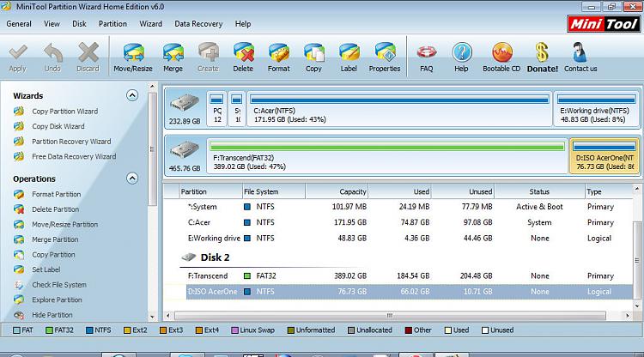Click the horizontal scrollbar of partition list
The image size is (644, 357).
click(390, 316)
